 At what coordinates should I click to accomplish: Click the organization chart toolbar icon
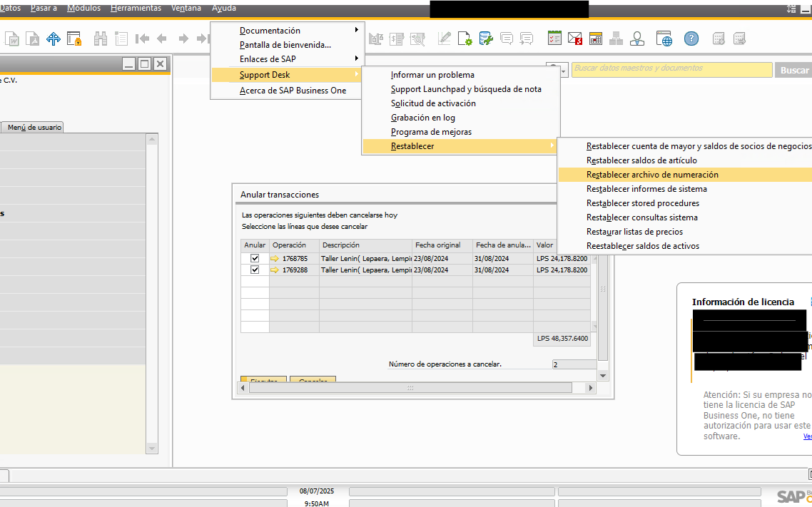616,39
